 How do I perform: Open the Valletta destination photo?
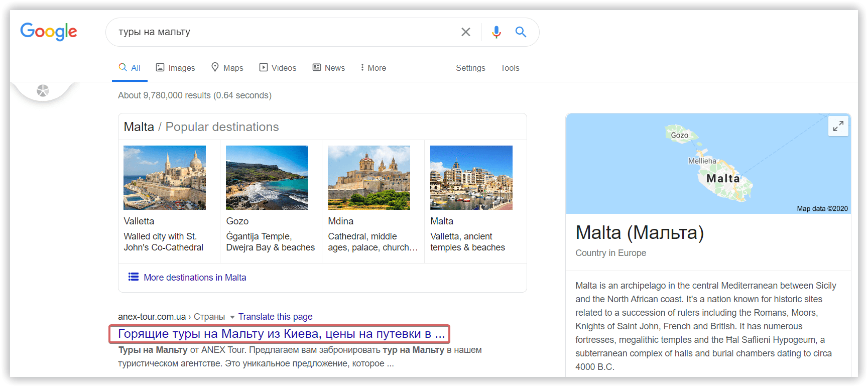pos(165,178)
